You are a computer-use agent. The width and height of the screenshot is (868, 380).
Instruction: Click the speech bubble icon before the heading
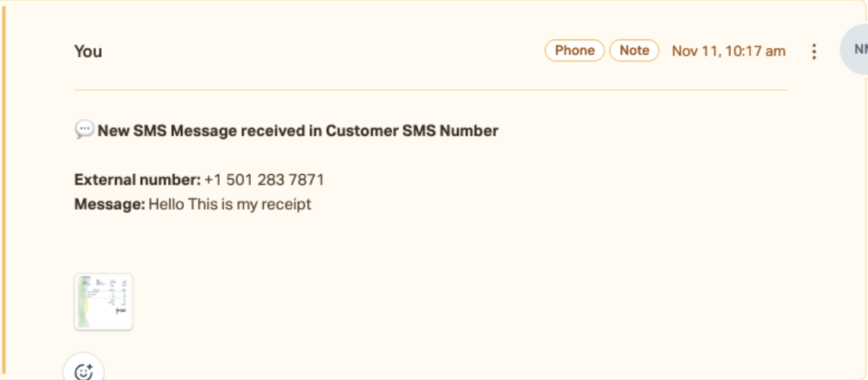[x=84, y=131]
